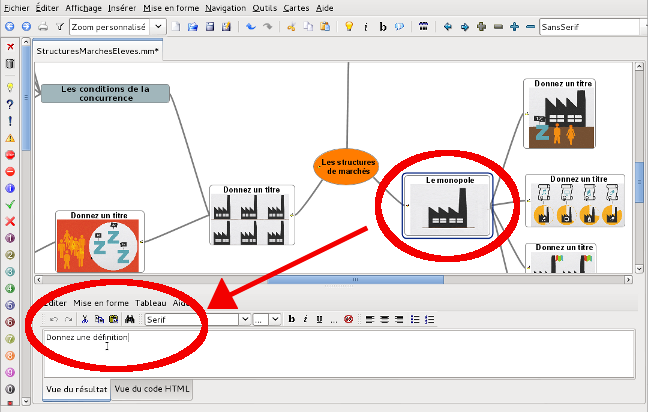
Task: Add the green checkmark icon from sidebar
Action: [x=9, y=203]
